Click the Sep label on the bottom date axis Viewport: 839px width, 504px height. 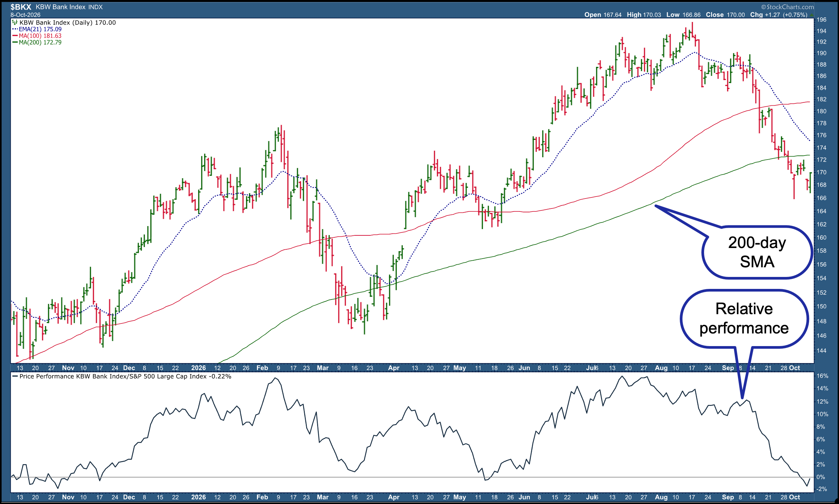[x=728, y=497]
